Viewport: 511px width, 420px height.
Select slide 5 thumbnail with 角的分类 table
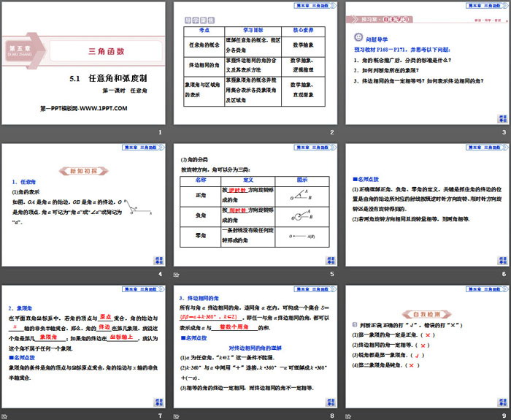[x=255, y=205]
